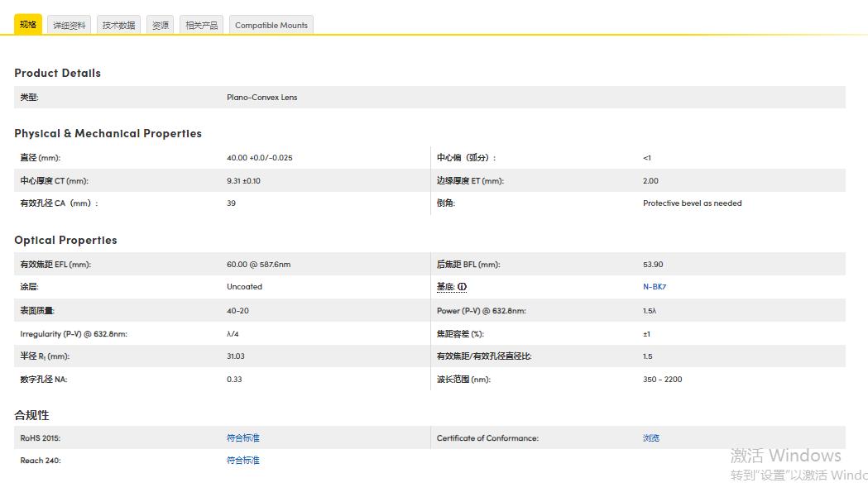Viewport: 868px width, 497px height.
Task: Select the 规格 tab
Action: point(28,25)
